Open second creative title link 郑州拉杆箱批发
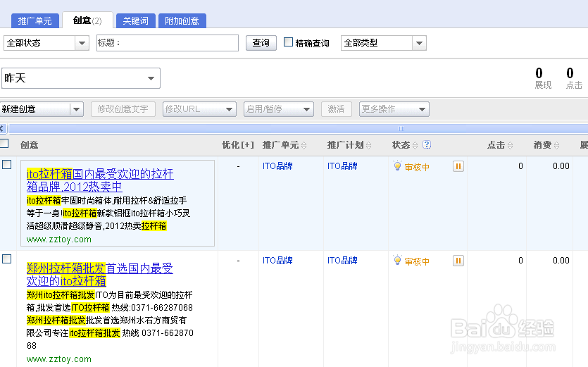 (100, 274)
